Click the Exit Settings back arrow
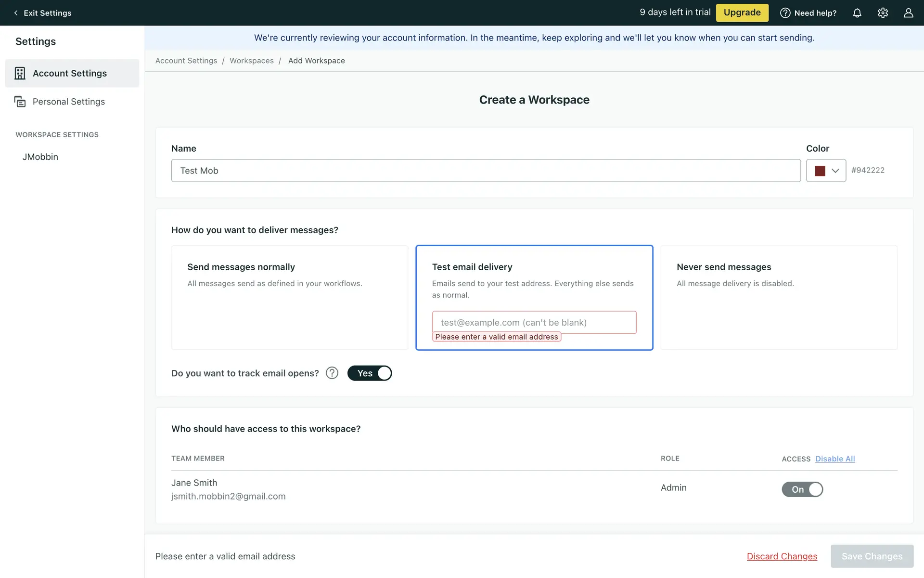The image size is (924, 578). pyautogui.click(x=16, y=13)
